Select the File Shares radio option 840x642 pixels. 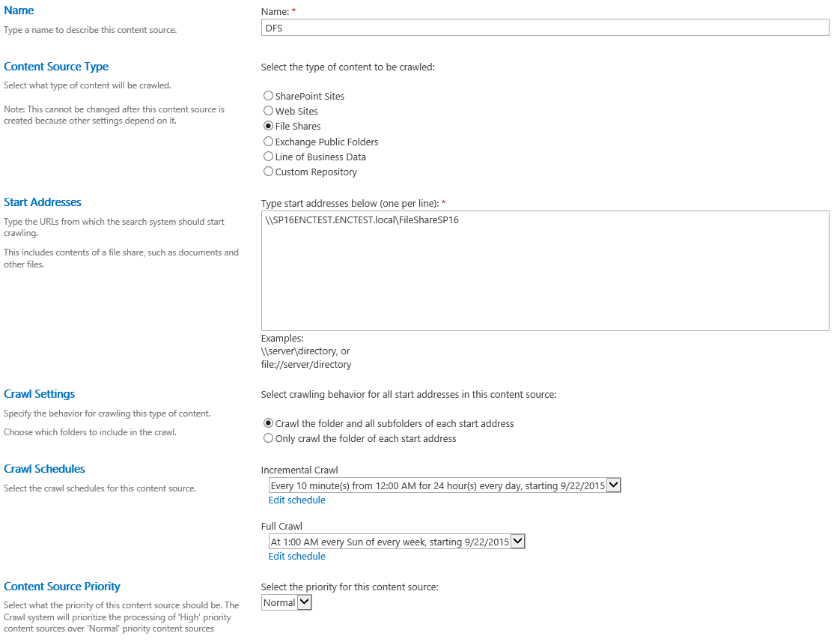[268, 126]
